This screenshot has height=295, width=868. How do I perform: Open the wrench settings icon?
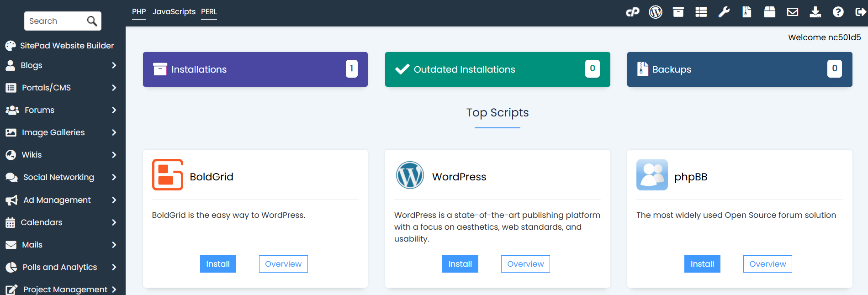(724, 12)
